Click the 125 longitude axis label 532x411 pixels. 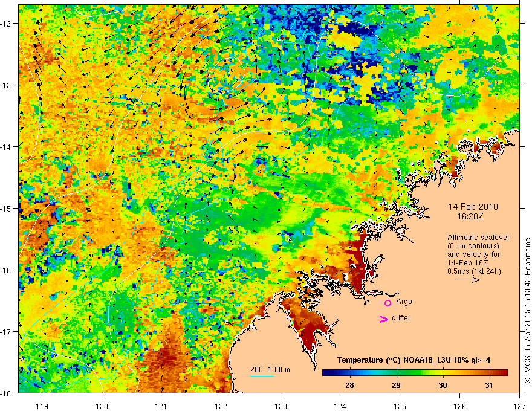pos(400,406)
